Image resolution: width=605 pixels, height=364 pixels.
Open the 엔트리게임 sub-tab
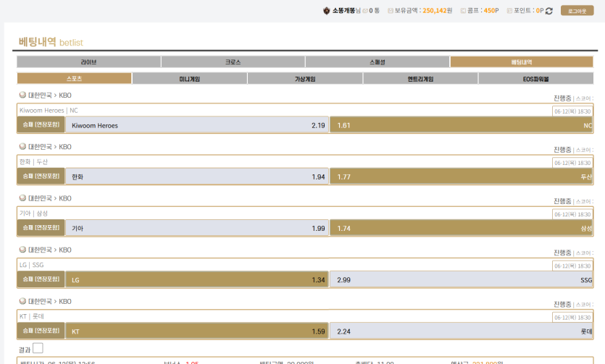point(420,79)
